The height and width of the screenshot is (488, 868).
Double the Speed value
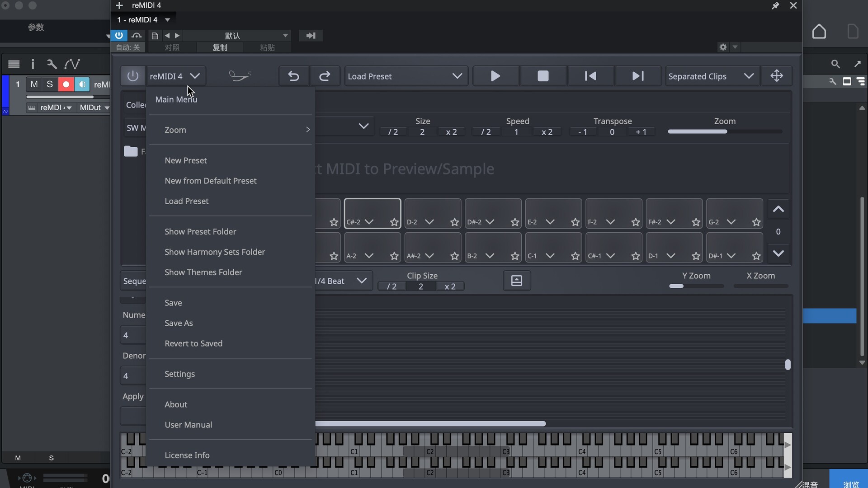[x=547, y=132]
